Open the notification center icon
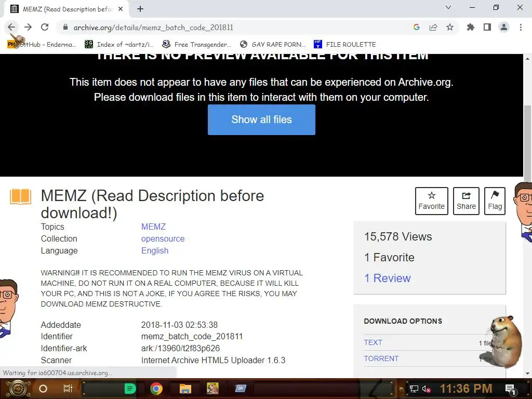The image size is (532, 399). pos(510,389)
